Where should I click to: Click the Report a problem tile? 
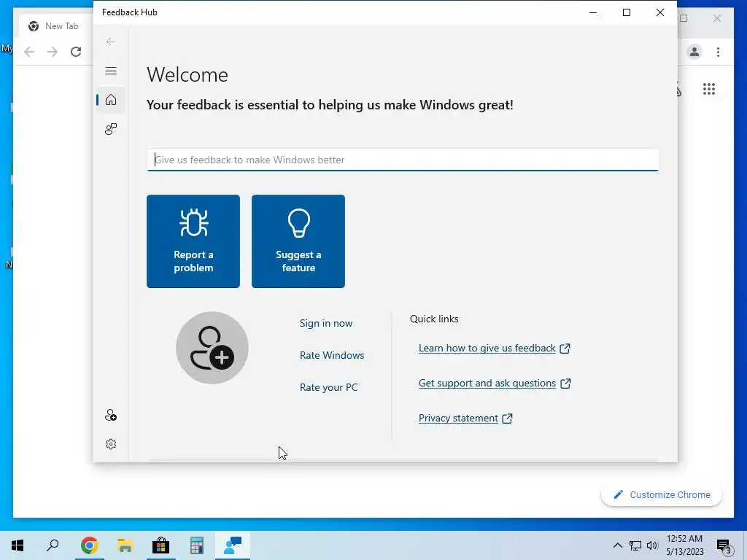(x=193, y=241)
